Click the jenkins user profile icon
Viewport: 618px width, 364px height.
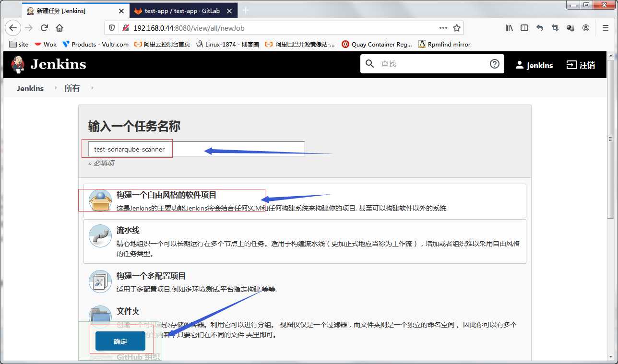[519, 65]
